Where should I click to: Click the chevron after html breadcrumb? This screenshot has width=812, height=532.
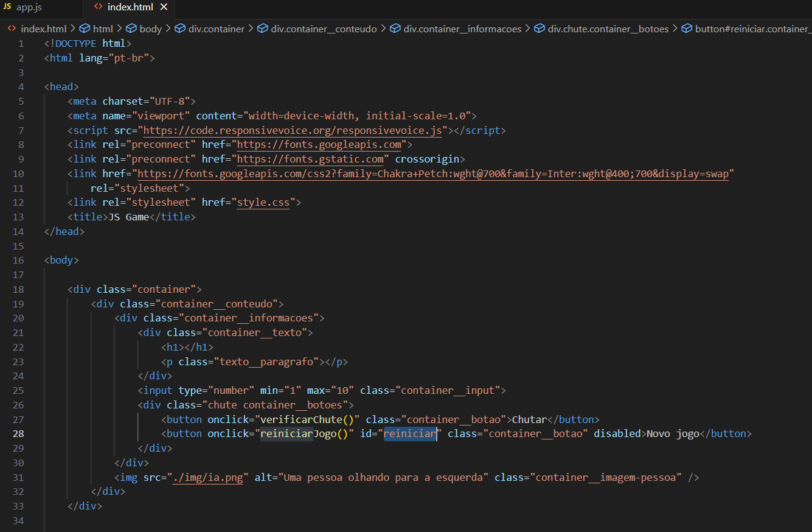[120, 29]
